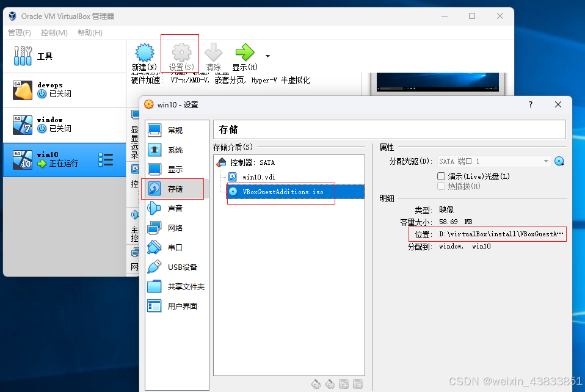Open the 控制(M) menu
This screenshot has width=585, height=392.
coord(54,33)
